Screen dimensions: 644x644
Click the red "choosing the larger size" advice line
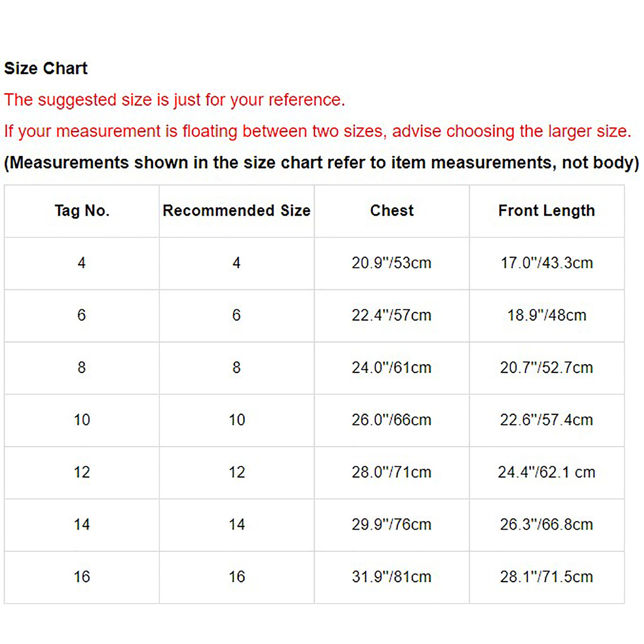[x=317, y=131]
